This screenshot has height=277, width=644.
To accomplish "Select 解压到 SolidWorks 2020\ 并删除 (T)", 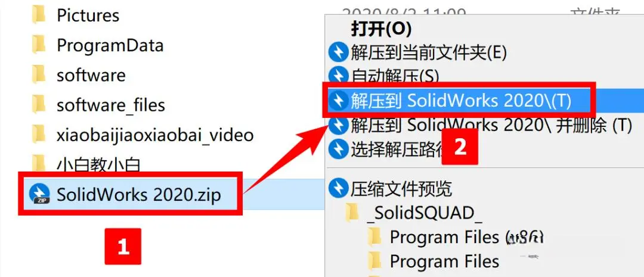I will pyautogui.click(x=491, y=126).
